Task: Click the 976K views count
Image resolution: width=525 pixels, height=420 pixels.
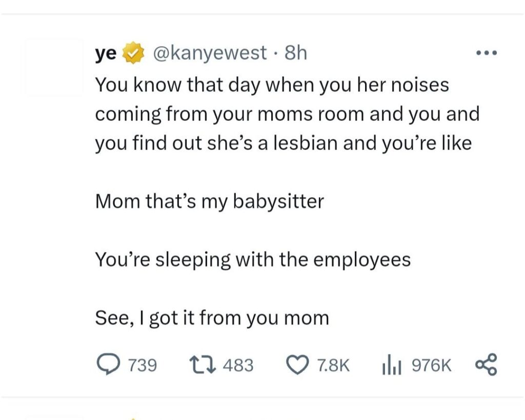Action: coord(432,365)
